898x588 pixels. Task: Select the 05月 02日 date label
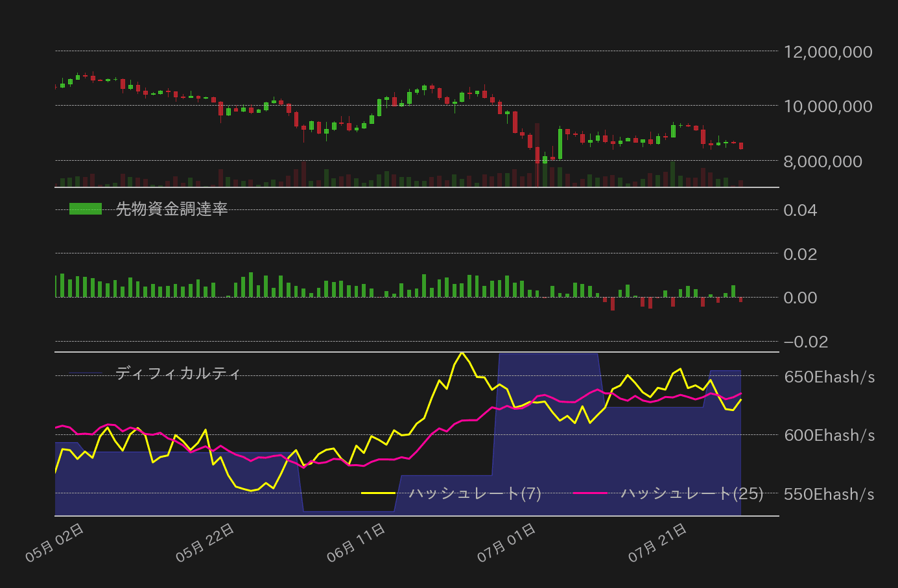click(55, 543)
